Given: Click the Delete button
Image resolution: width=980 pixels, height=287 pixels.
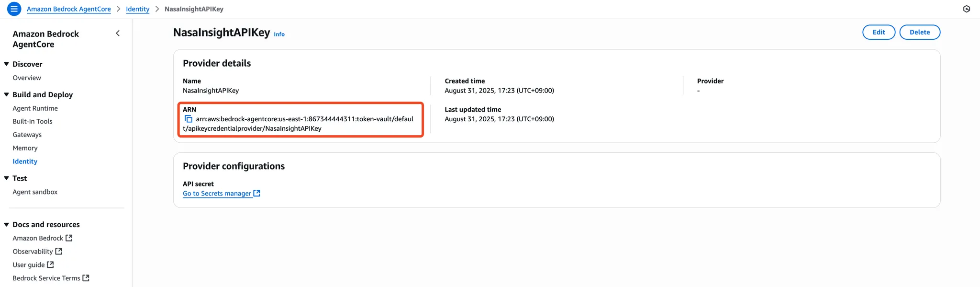Looking at the screenshot, I should [x=920, y=32].
